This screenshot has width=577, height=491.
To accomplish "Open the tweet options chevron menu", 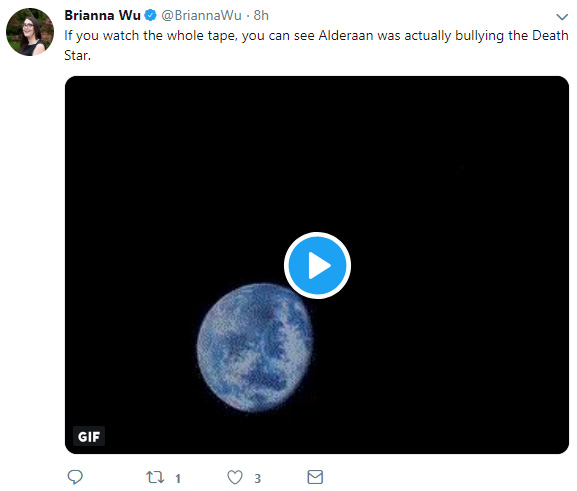I will click(x=562, y=17).
